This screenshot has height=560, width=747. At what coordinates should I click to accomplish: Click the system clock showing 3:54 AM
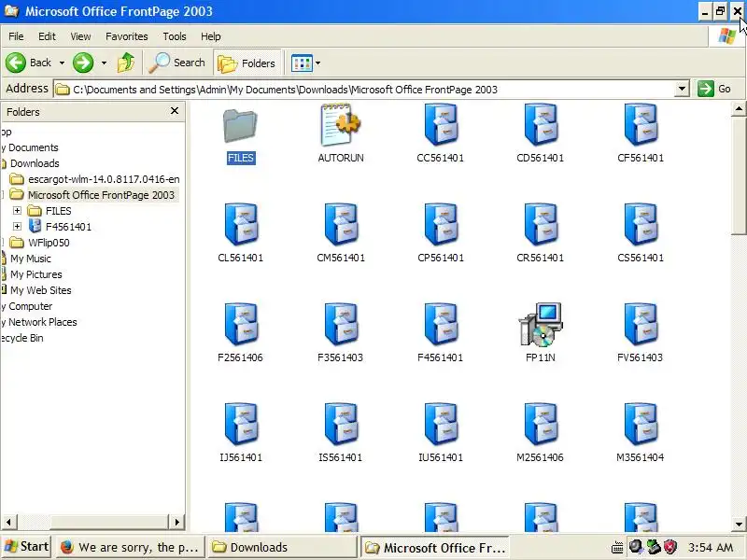[711, 547]
